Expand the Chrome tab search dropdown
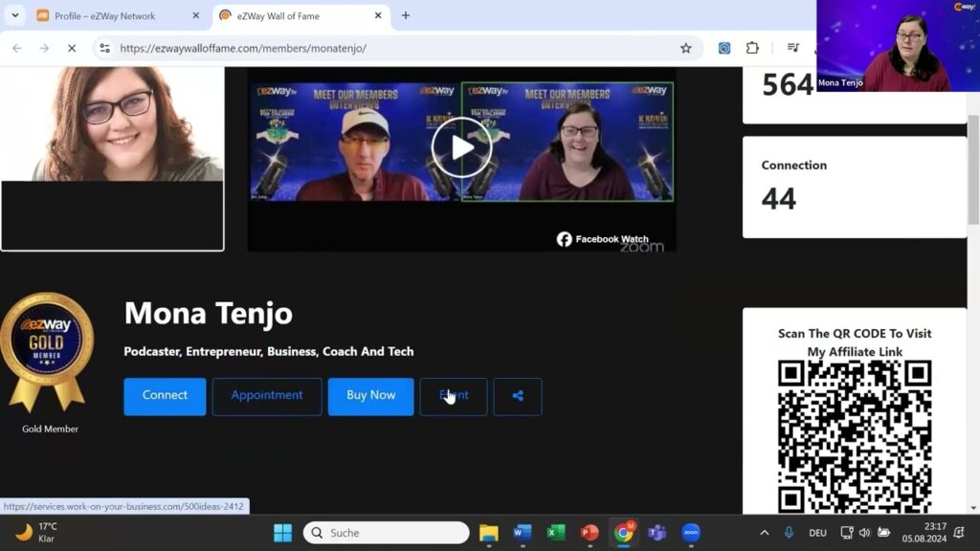The width and height of the screenshot is (980, 551). [x=15, y=15]
